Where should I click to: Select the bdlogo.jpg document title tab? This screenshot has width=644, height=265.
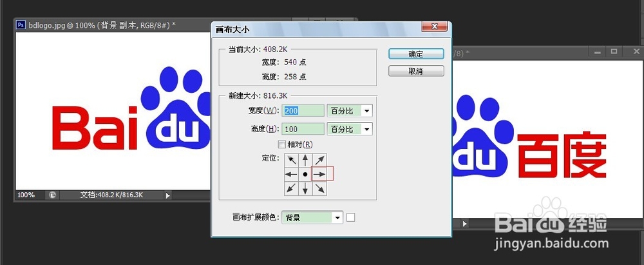[x=102, y=25]
